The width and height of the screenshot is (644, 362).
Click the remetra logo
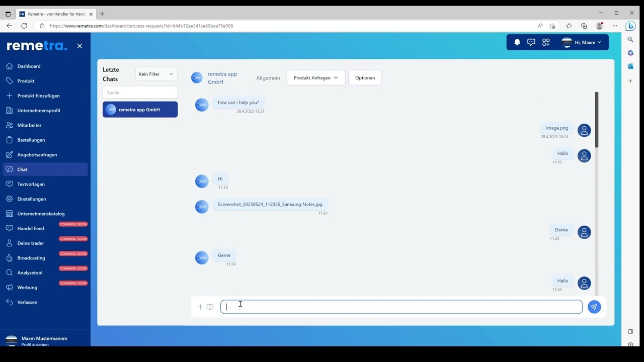37,46
